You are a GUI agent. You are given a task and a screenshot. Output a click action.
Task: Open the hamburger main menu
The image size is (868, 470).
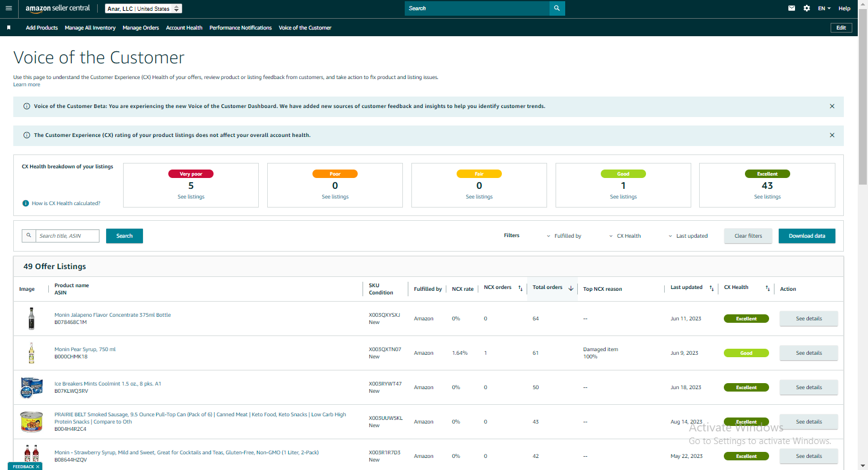(8, 8)
